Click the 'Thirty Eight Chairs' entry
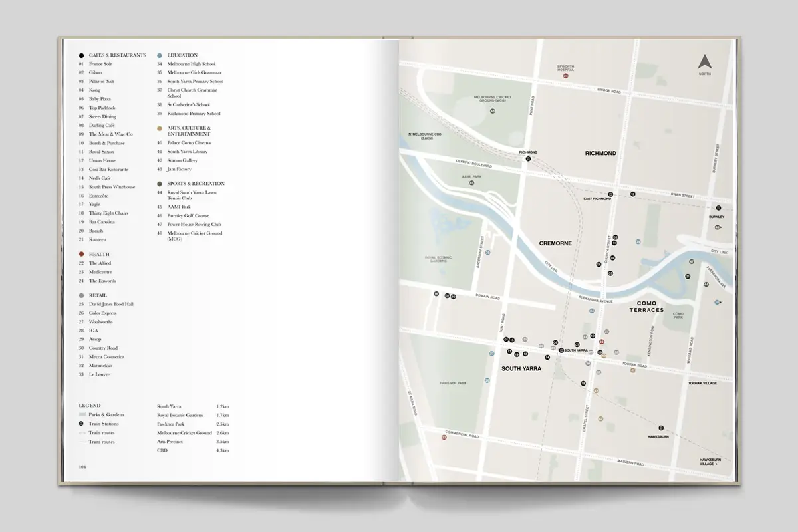Screen dimensions: 798x532 (x=109, y=213)
